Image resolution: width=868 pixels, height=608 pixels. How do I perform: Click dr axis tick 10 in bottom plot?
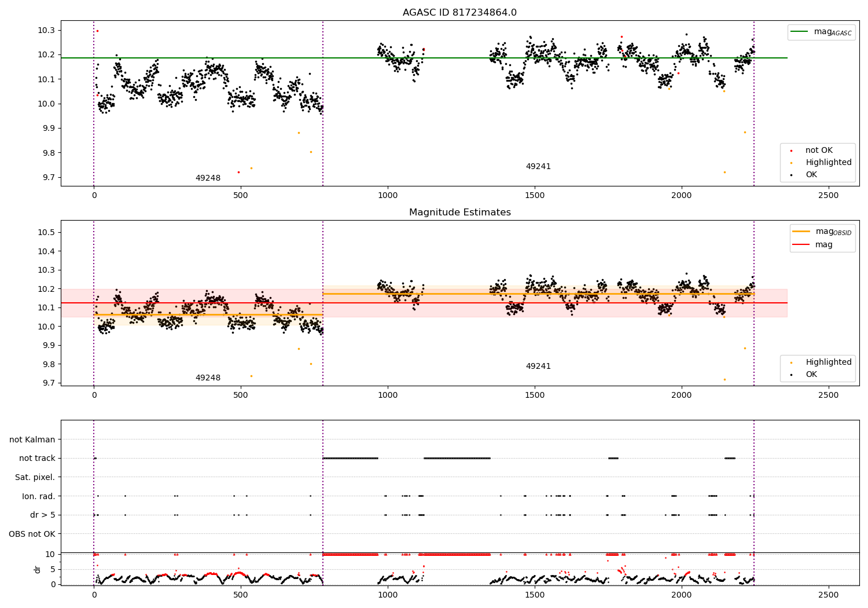[x=50, y=554]
